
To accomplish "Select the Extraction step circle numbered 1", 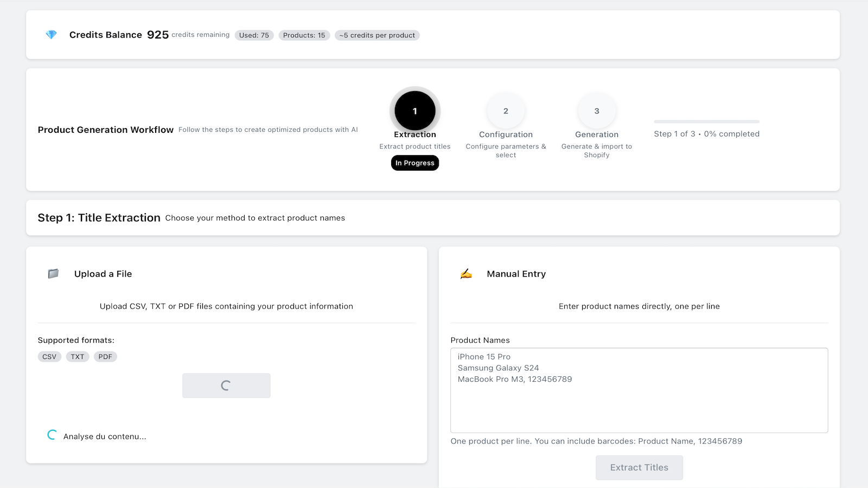I will click(414, 111).
